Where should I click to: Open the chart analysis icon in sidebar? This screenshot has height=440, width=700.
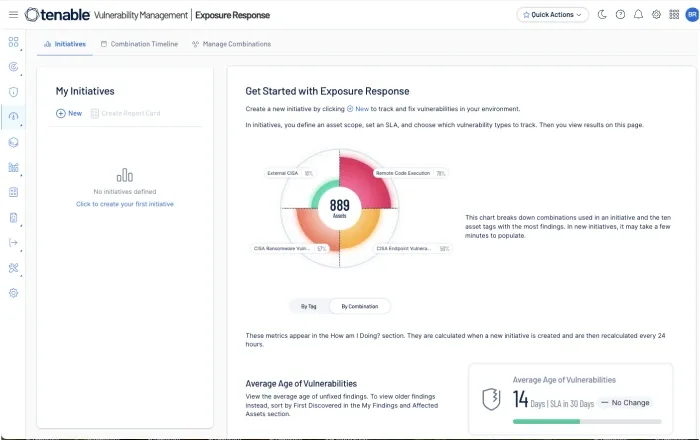(x=13, y=167)
